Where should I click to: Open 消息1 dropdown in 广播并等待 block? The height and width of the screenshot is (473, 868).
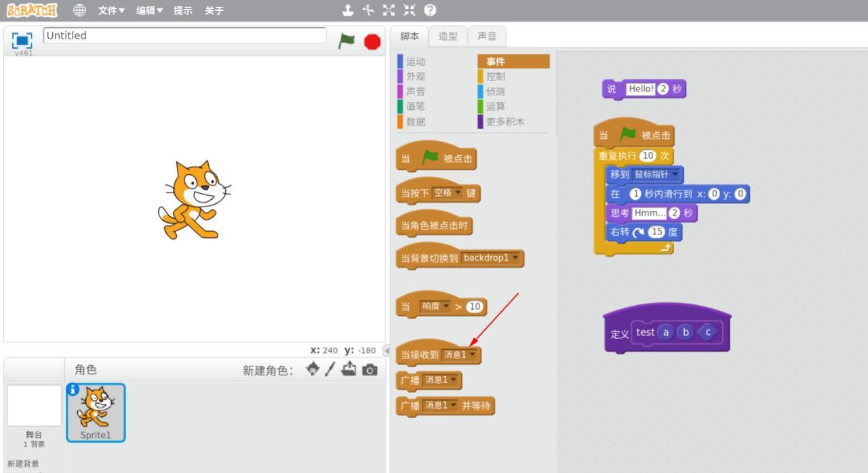[x=441, y=405]
